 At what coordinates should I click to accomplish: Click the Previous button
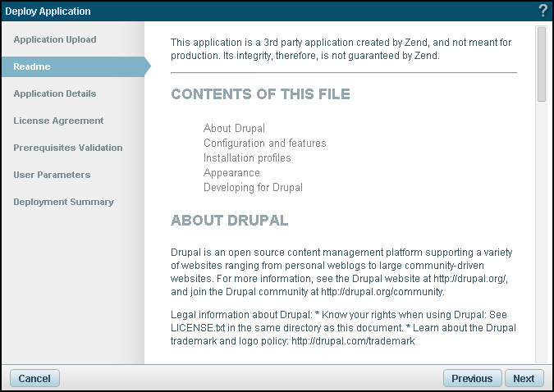point(472,378)
